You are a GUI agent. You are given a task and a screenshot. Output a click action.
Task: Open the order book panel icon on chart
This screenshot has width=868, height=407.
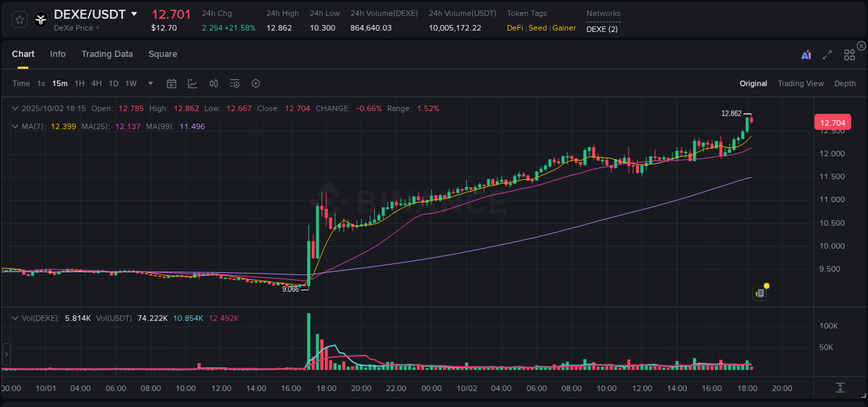click(x=759, y=292)
